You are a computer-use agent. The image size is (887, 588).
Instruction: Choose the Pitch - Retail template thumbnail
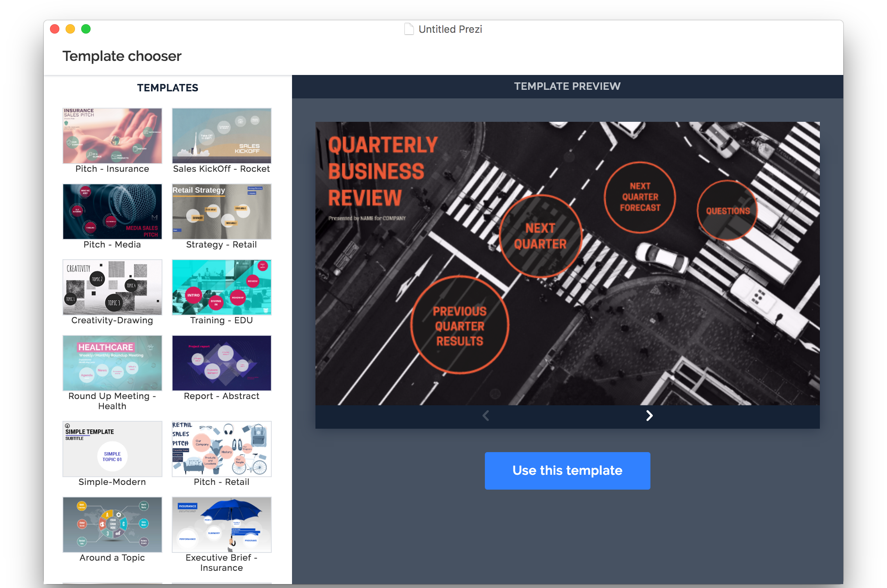click(222, 449)
